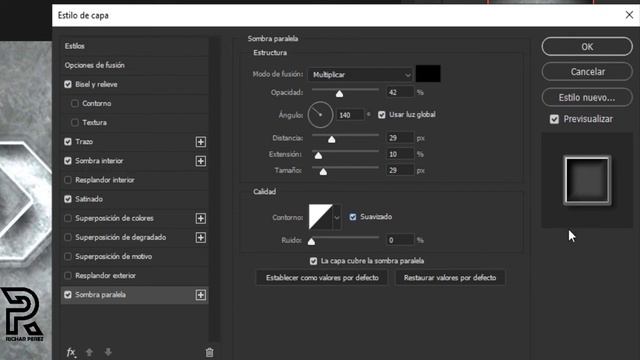Click the Ruido value field 0
Viewport: 640px width, 360px height.
(399, 240)
